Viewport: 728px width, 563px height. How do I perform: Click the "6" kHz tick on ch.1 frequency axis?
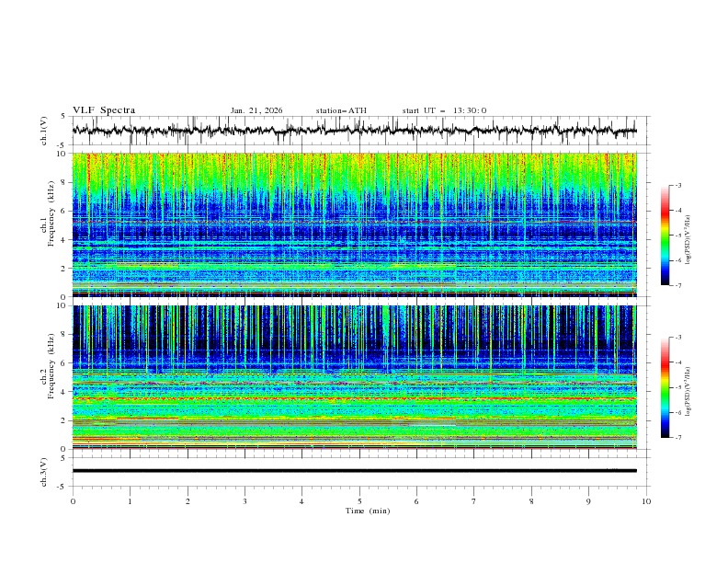click(63, 211)
